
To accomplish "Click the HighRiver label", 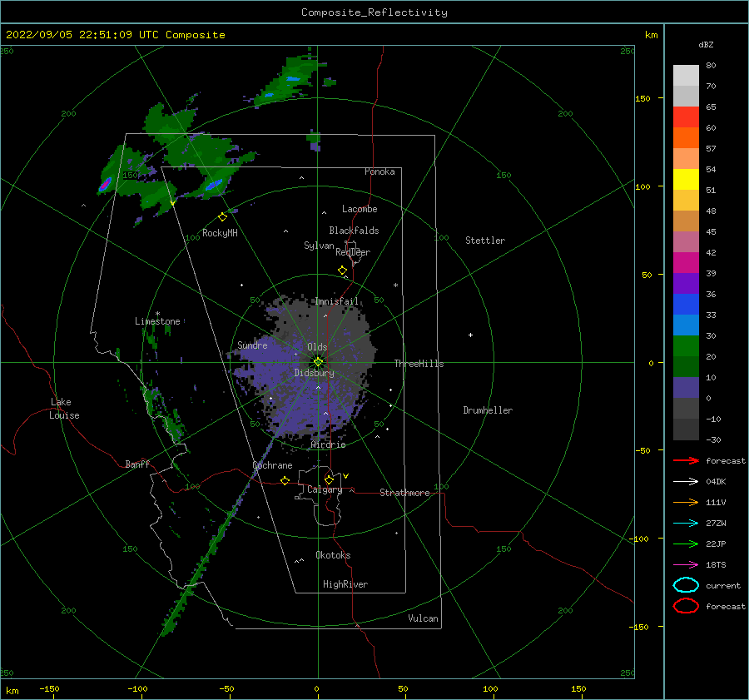I will pos(345,584).
